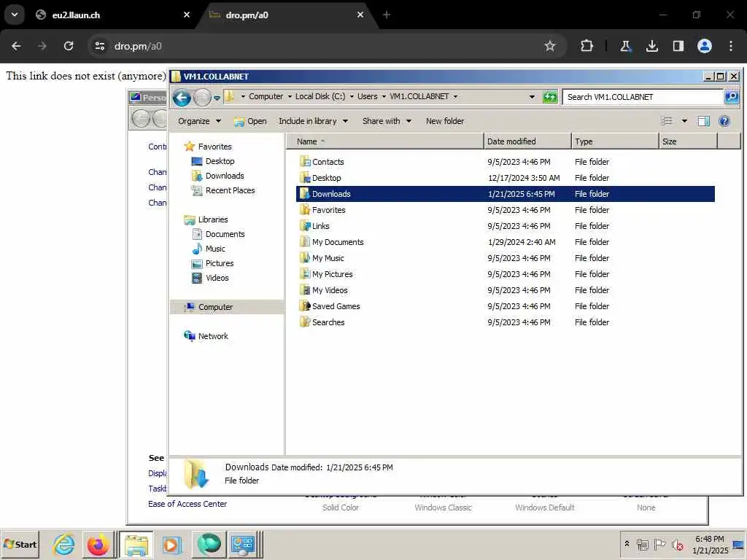This screenshot has height=560, width=747.
Task: Click the Control Panel taskbar icon
Action: coord(243,544)
